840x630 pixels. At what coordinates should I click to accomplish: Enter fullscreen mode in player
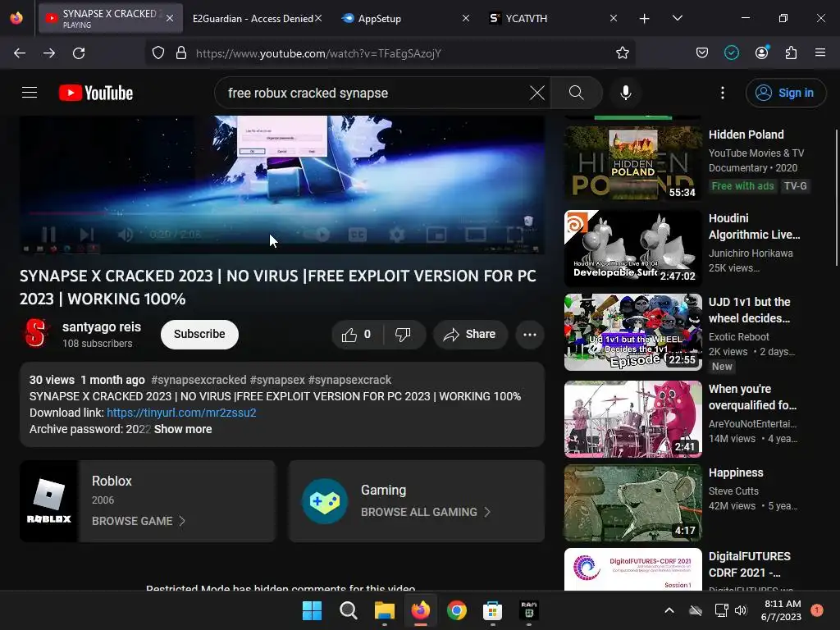pyautogui.click(x=515, y=234)
